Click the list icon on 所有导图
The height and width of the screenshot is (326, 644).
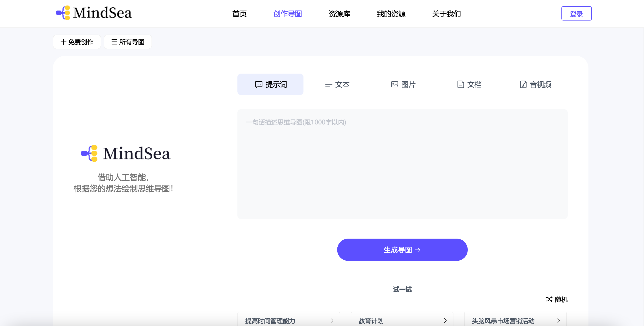(x=114, y=42)
